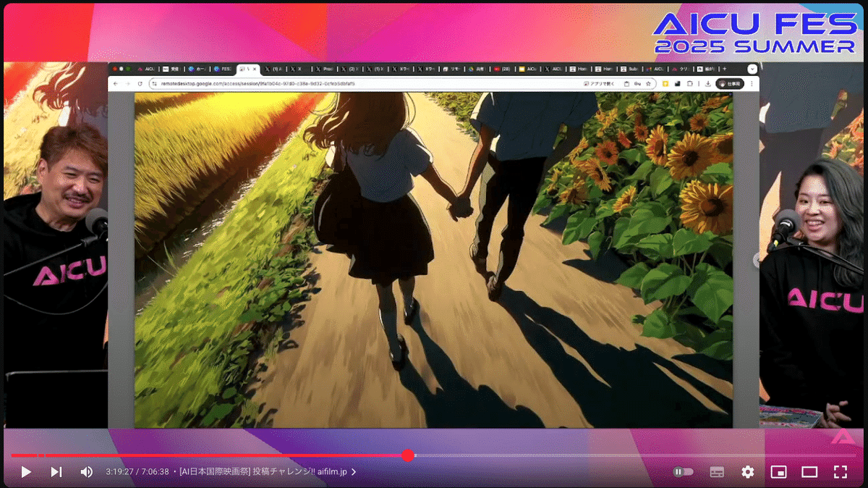The width and height of the screenshot is (868, 488).
Task: Mute the video volume
Action: coord(87,472)
